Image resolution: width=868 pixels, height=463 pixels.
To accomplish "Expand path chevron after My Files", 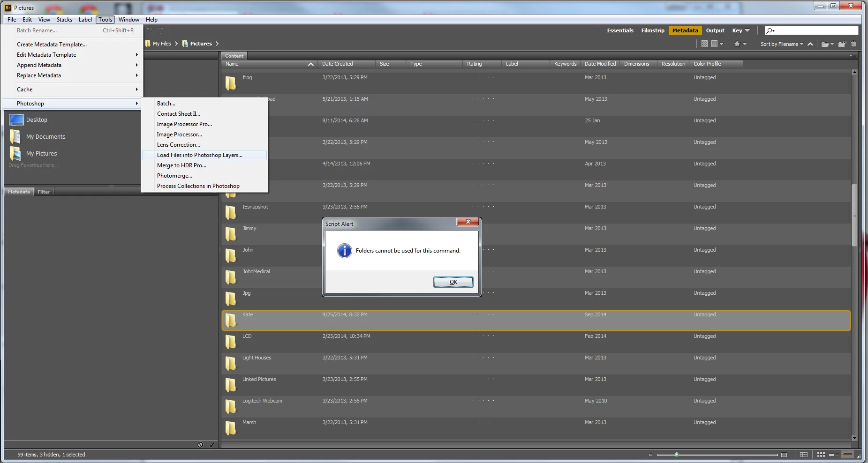I will (x=176, y=44).
